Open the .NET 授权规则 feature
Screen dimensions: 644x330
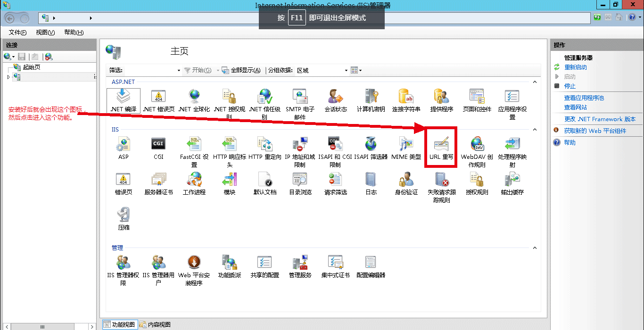[229, 104]
